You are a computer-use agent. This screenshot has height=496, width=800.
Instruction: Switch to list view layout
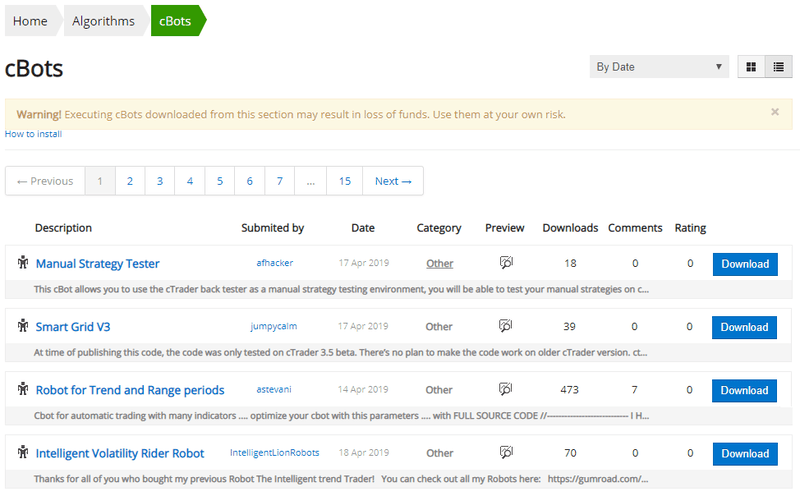tap(779, 67)
